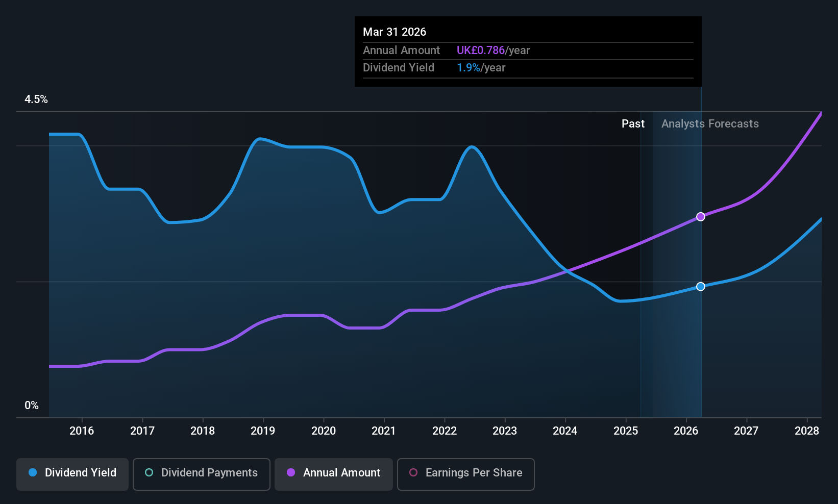Click the purple Annual Amount legend dot
The width and height of the screenshot is (838, 504).
pyautogui.click(x=291, y=472)
